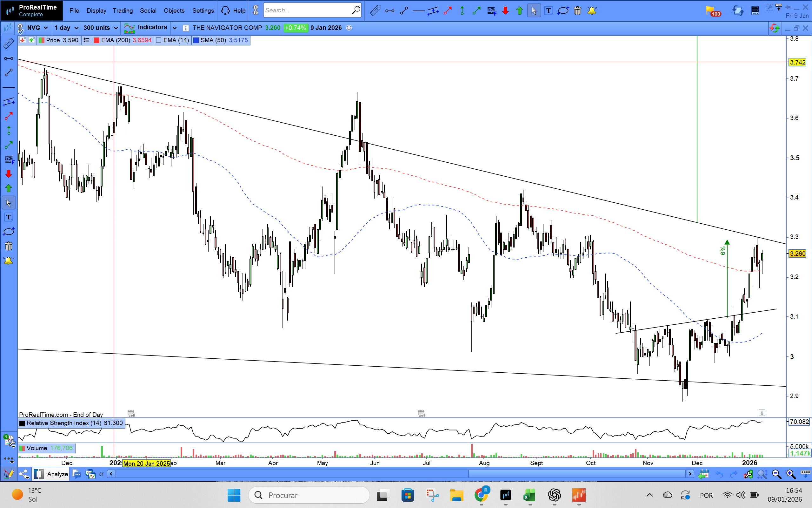
Task: Open the yellow alert bell tool
Action: point(591,11)
